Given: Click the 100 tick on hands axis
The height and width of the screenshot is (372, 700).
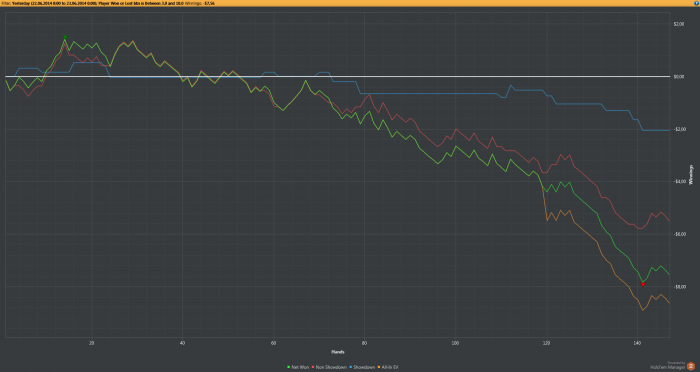Looking at the screenshot, I should point(455,343).
